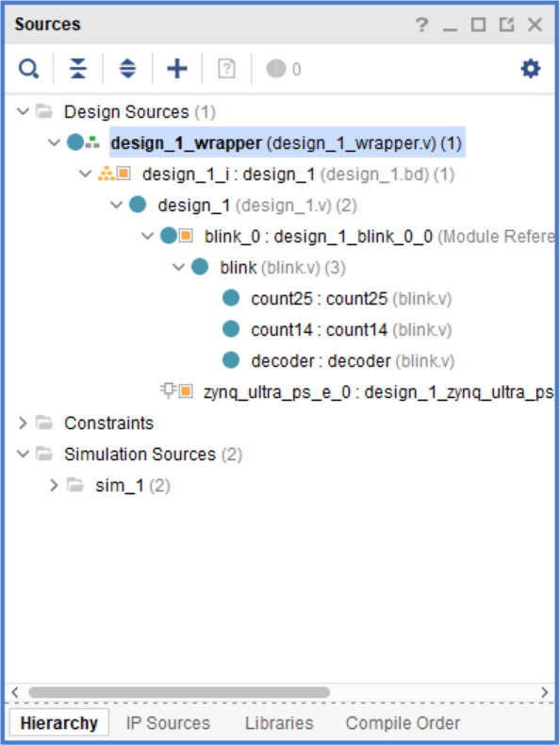Click the Collapse All toolbar icon

(78, 69)
